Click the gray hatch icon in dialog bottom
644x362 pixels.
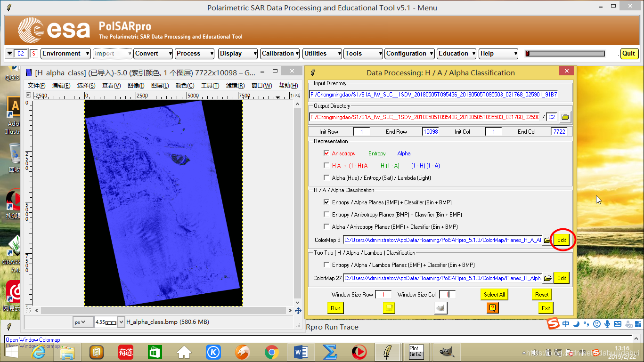[440, 308]
